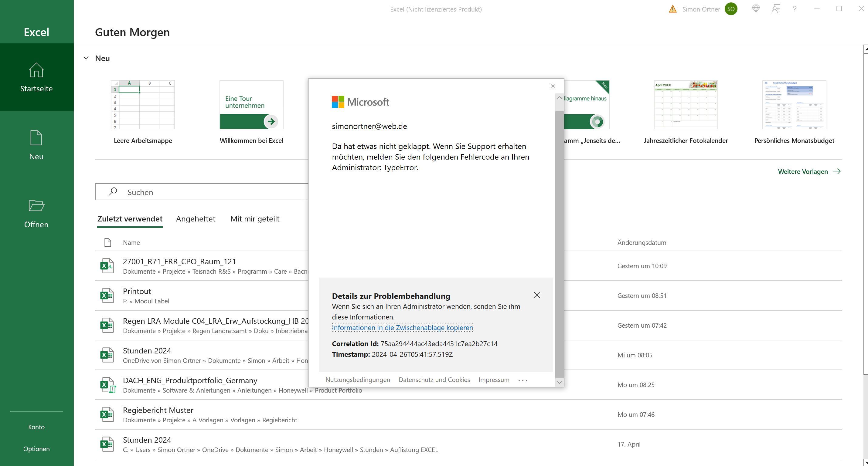Click the Öffnen folder icon

tap(36, 206)
